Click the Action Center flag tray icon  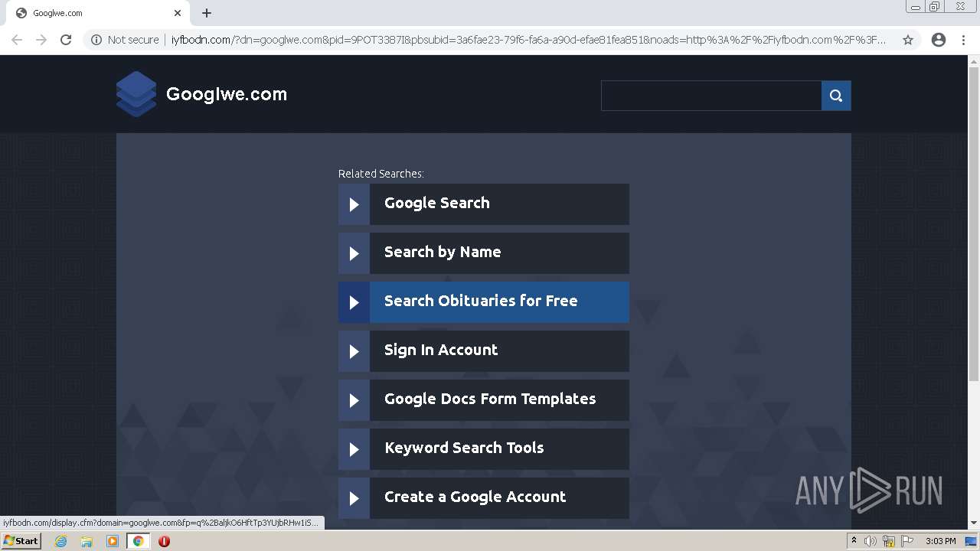click(907, 541)
